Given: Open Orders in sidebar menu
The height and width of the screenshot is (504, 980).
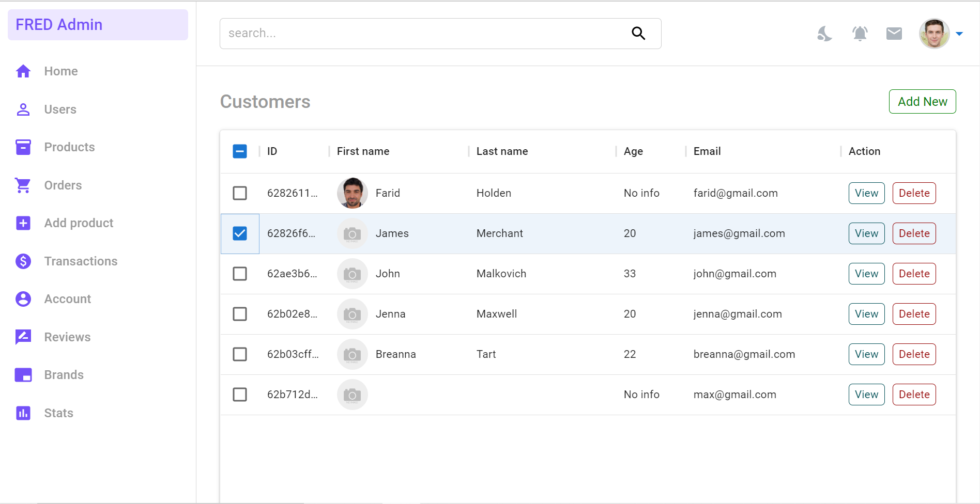Looking at the screenshot, I should click(x=63, y=185).
